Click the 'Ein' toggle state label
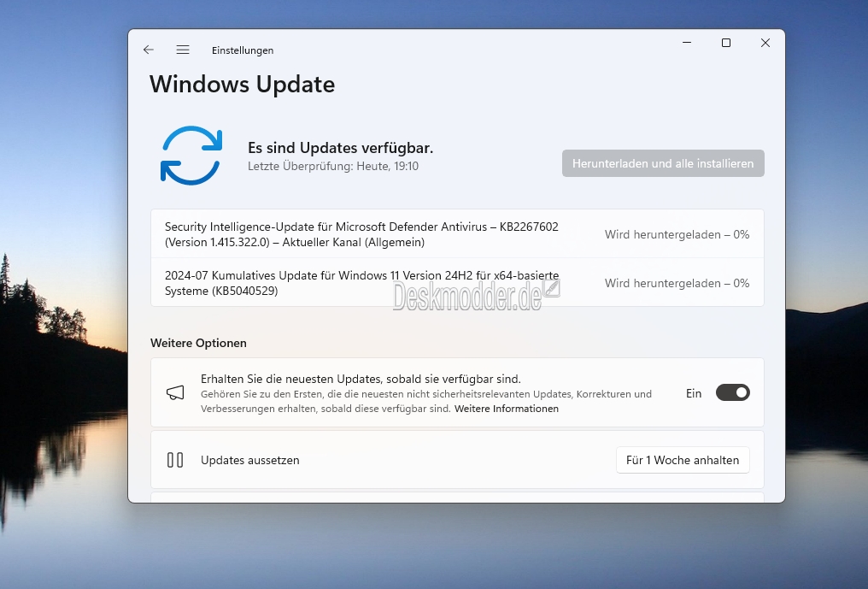868x589 pixels. coord(694,393)
